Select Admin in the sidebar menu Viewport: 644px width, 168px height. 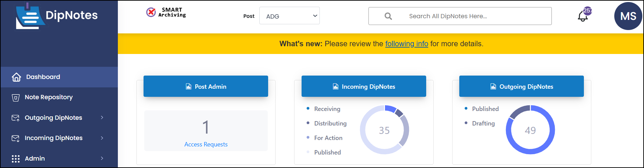click(59, 158)
